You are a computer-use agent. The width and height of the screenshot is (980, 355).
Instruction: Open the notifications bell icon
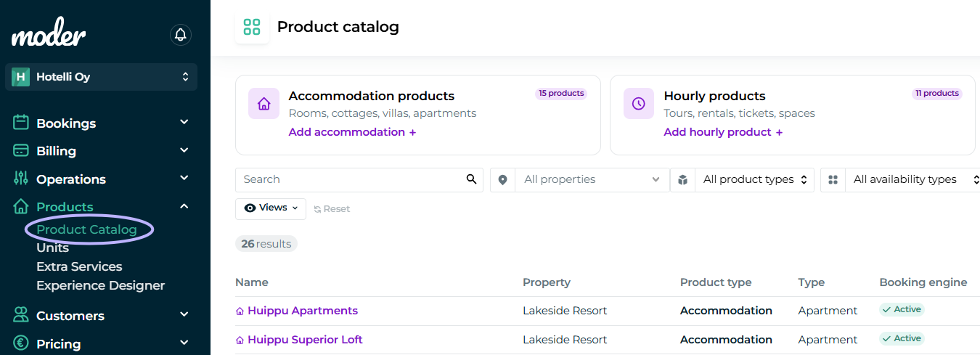(x=181, y=34)
